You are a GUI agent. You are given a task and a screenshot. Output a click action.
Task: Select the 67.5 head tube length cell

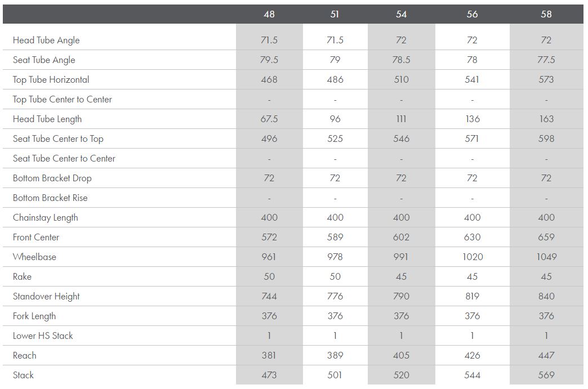(269, 119)
